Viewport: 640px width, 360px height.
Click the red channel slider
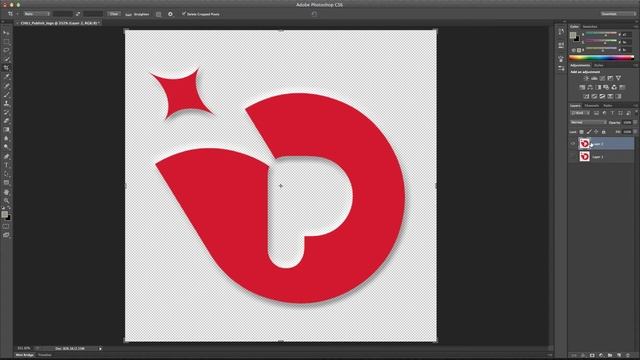(601, 34)
